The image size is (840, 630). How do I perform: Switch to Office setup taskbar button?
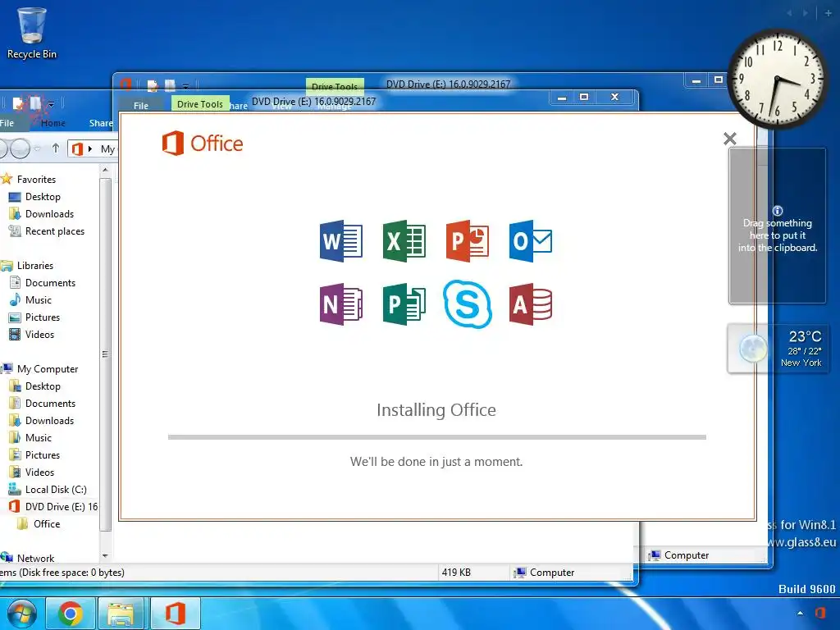(176, 614)
